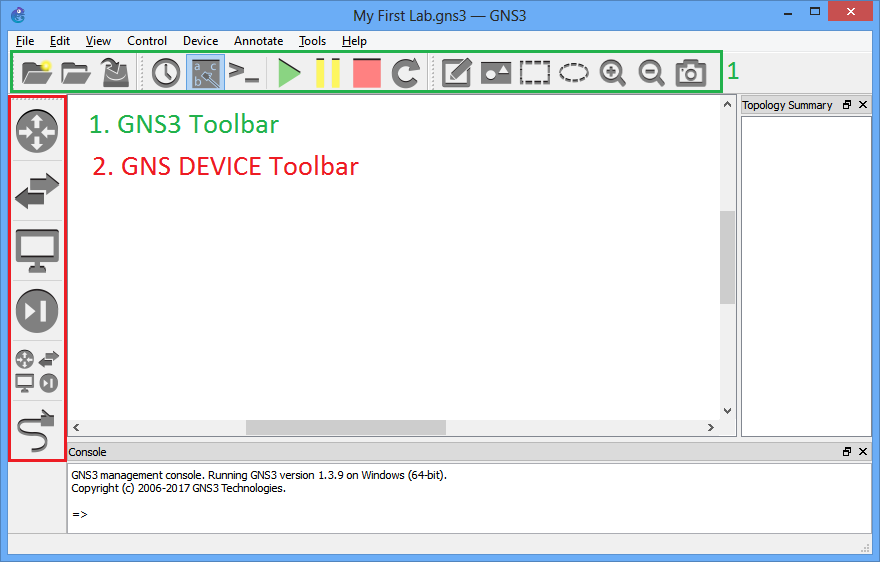
Task: Reload all devices icon
Action: coord(405,72)
